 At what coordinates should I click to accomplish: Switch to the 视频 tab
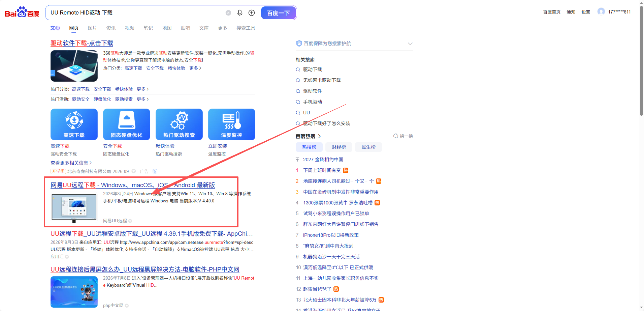click(129, 28)
